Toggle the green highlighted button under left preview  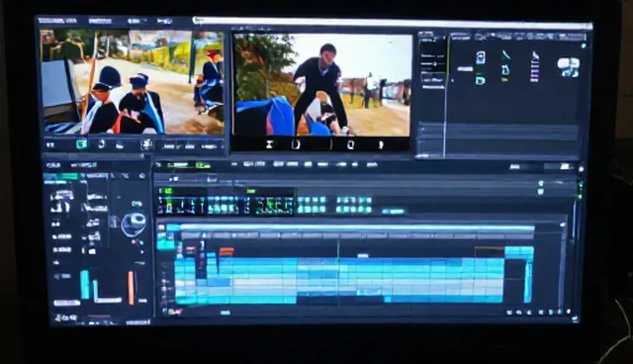click(81, 144)
